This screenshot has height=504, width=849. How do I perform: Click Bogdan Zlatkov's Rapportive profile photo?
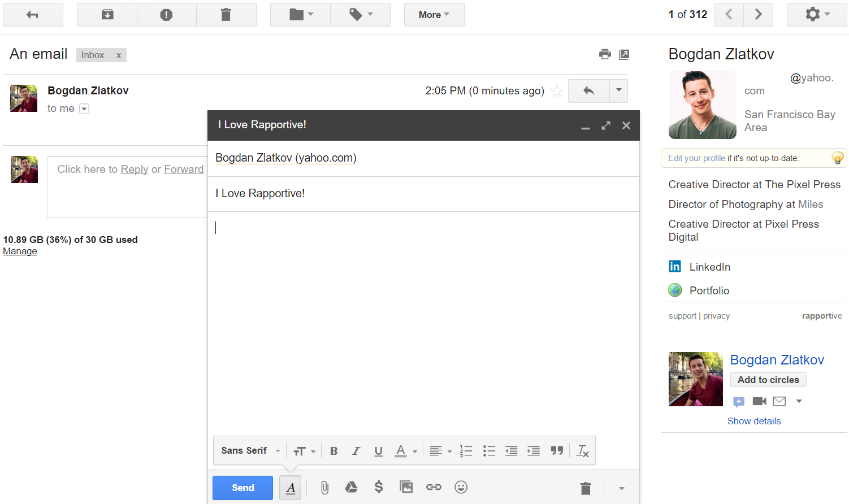point(703,105)
